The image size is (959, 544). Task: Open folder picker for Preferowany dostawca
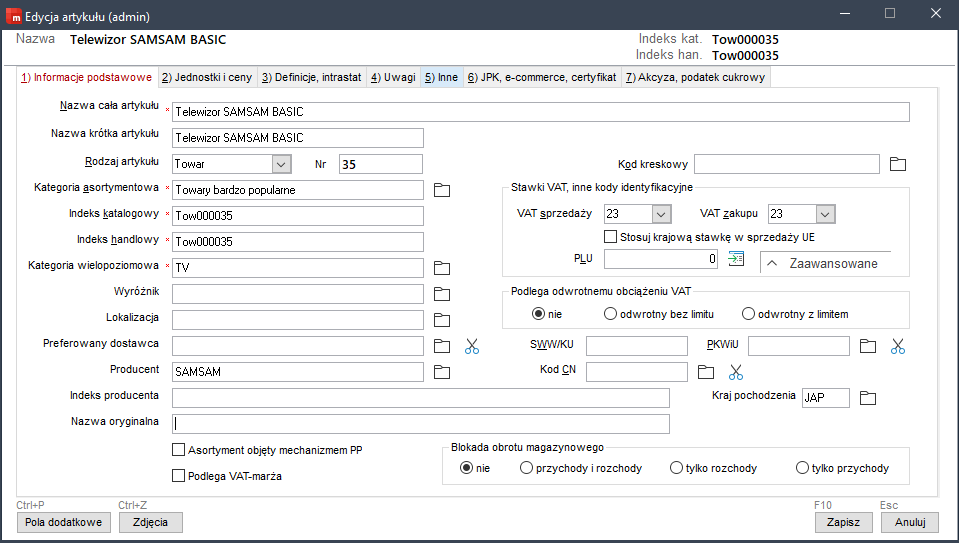tap(442, 346)
